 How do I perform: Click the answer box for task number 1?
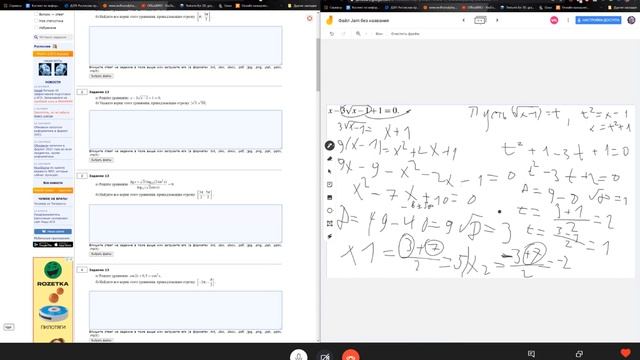pos(186,129)
